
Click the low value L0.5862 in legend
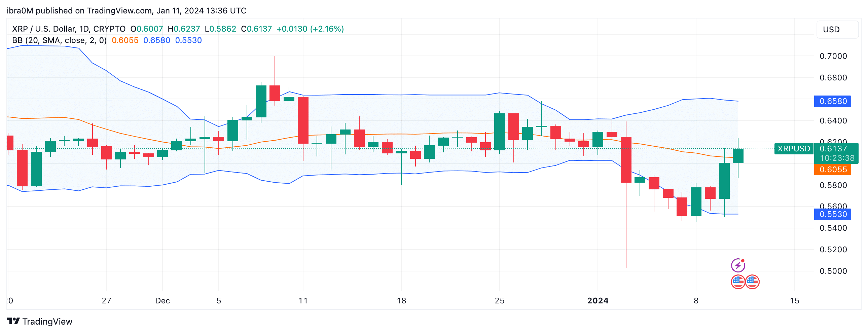(220, 29)
